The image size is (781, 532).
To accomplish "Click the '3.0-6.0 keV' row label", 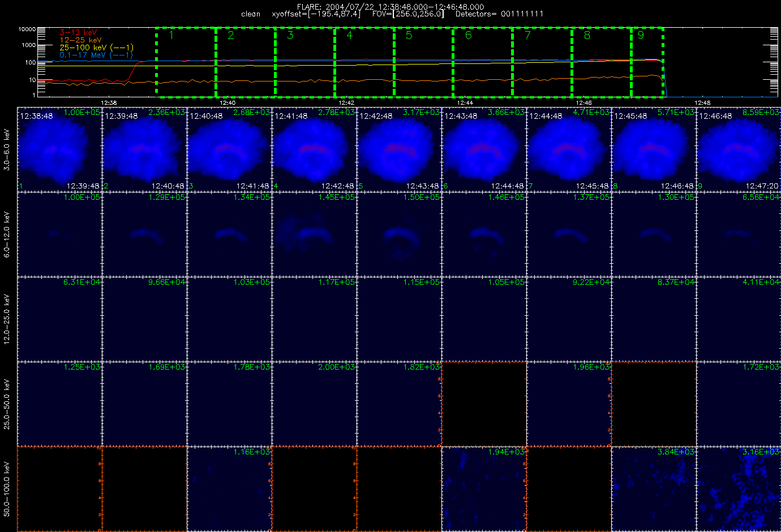I will coord(7,150).
